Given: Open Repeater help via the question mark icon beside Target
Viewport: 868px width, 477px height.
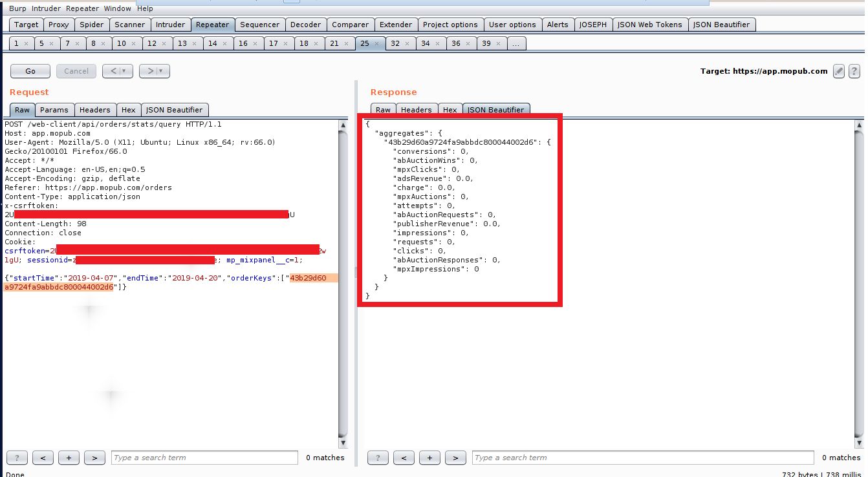Looking at the screenshot, I should [854, 71].
